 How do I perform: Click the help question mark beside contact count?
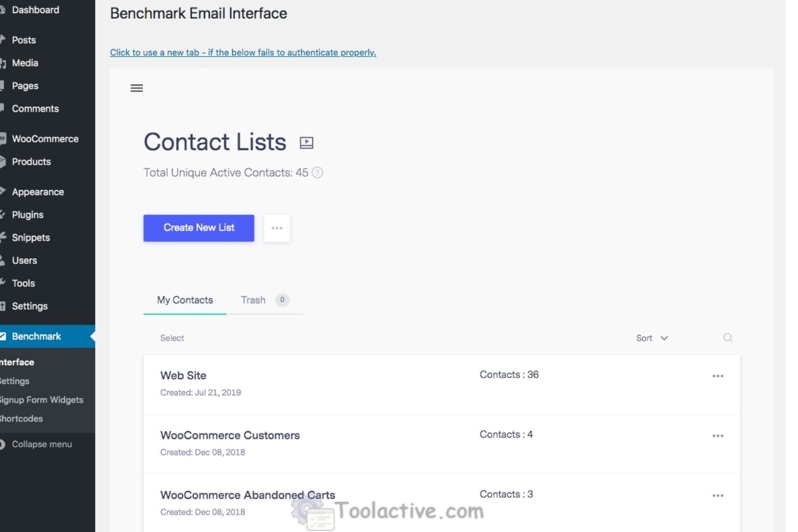pyautogui.click(x=317, y=172)
